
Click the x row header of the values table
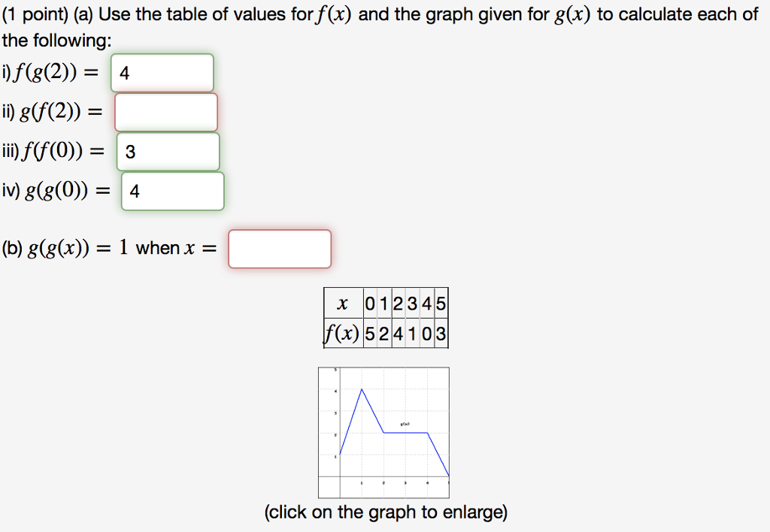coord(344,303)
